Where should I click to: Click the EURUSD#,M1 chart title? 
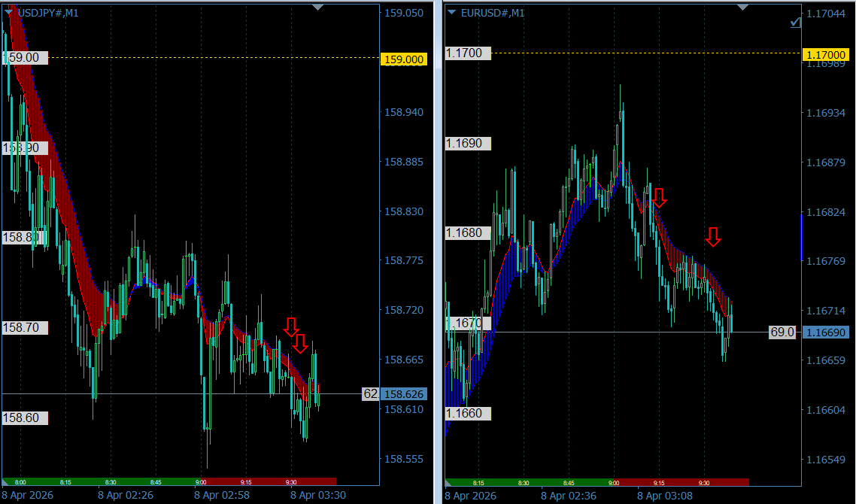[492, 13]
